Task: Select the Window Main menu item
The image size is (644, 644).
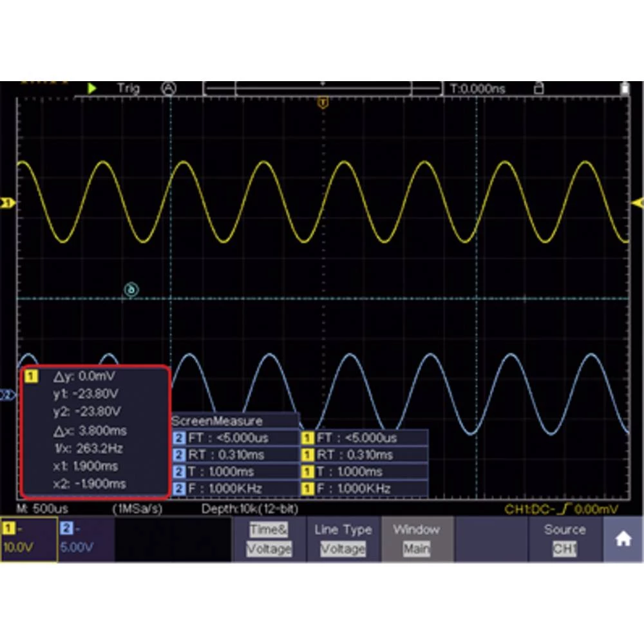Action: click(x=416, y=539)
